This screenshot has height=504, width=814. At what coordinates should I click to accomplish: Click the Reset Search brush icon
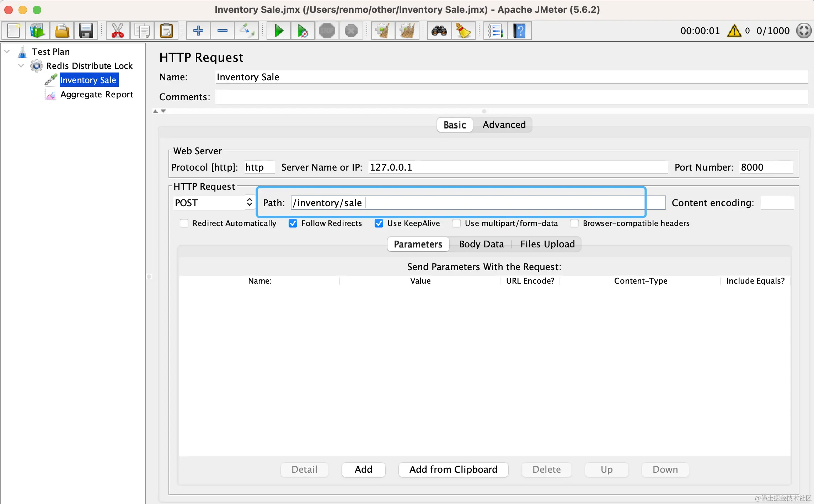coord(464,31)
